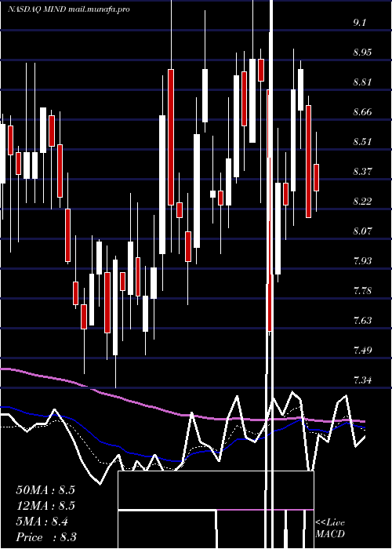Click the 50MA : 8.5 legend text
The image size is (392, 549).
coord(45,490)
